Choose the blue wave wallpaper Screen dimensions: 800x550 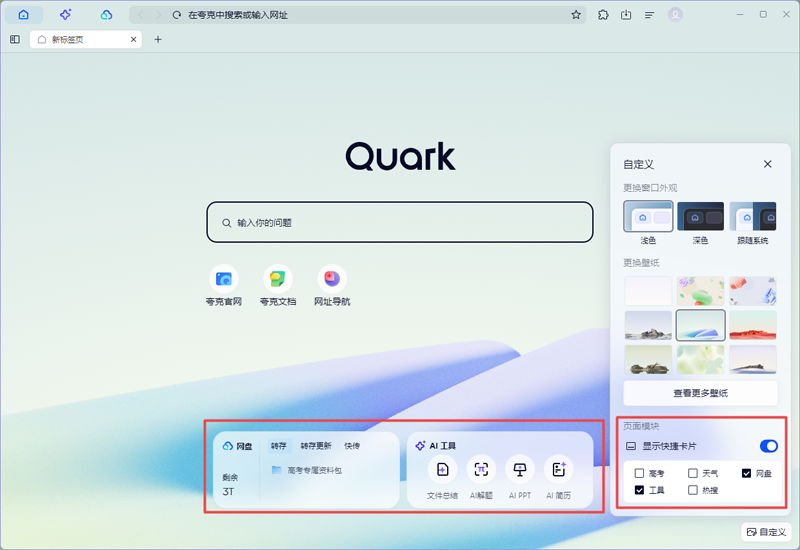click(701, 325)
